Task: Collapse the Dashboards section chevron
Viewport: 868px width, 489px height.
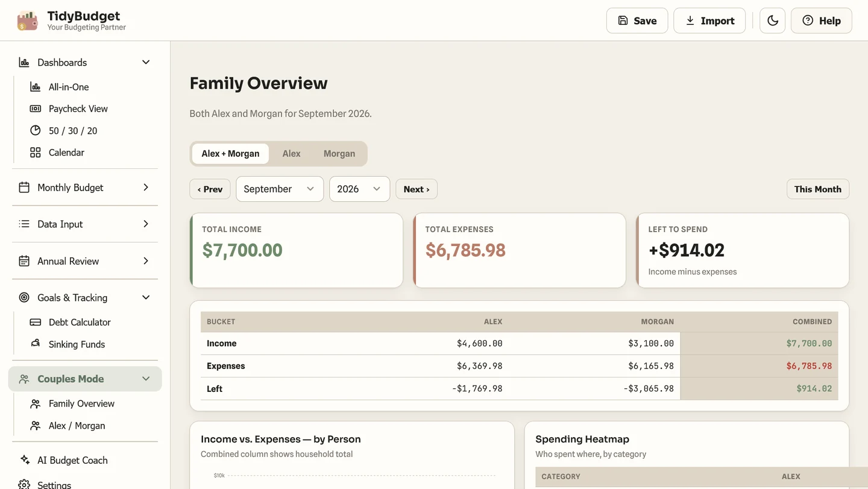Action: [146, 62]
